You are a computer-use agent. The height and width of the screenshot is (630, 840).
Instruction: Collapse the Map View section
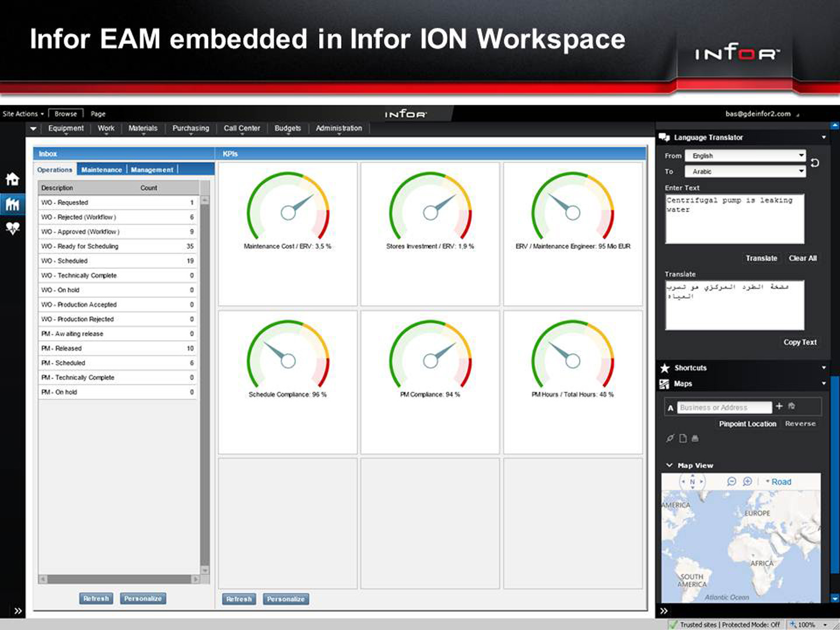click(x=669, y=465)
